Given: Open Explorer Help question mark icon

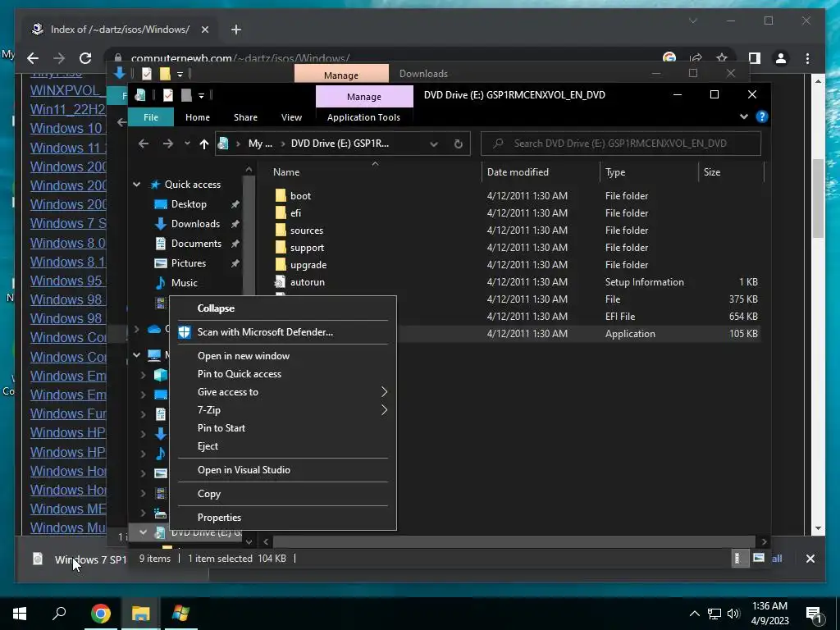Looking at the screenshot, I should [762, 116].
